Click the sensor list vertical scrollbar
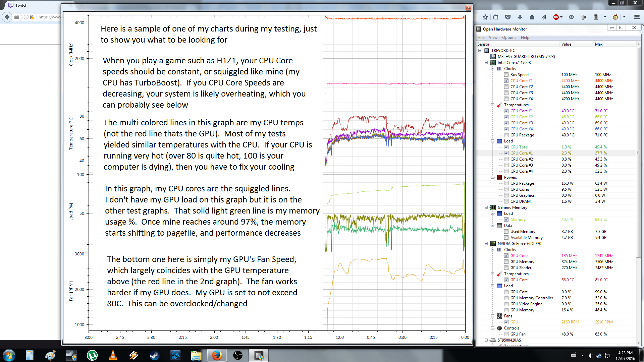Screen dimensions: 644x362 tap(638, 152)
